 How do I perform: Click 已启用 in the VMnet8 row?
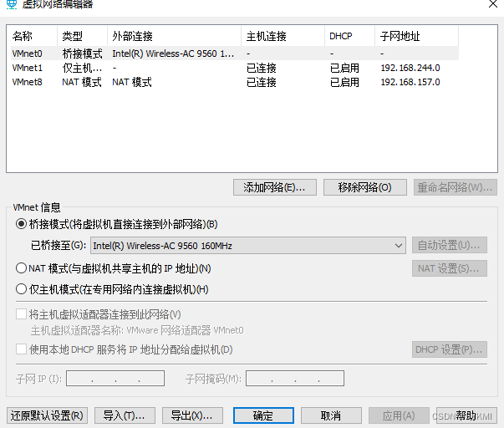pyautogui.click(x=344, y=82)
